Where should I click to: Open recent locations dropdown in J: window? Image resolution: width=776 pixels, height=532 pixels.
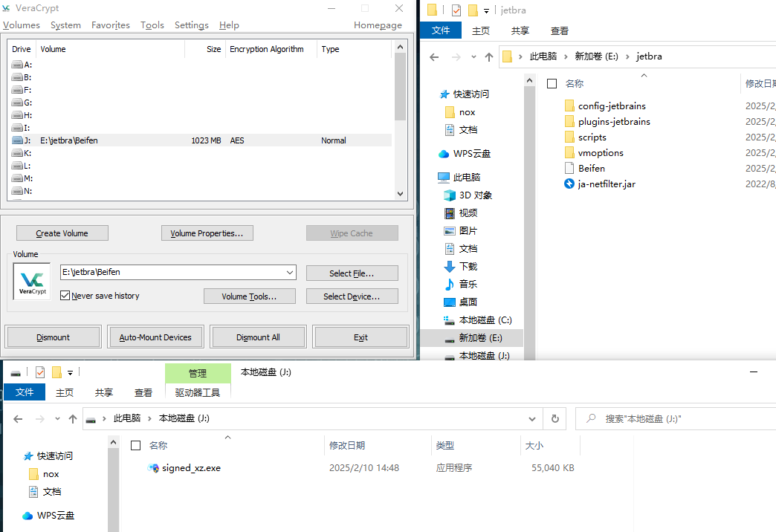click(x=57, y=419)
